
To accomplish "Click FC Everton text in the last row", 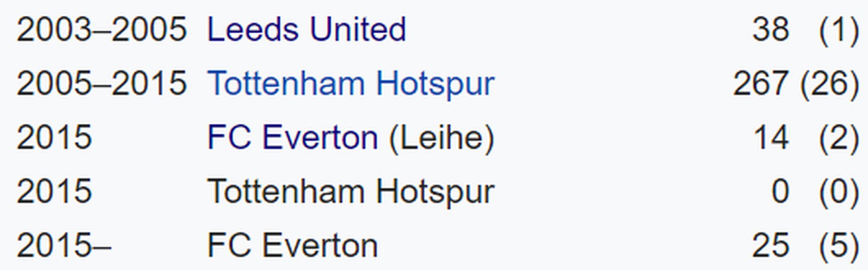I will point(292,246).
